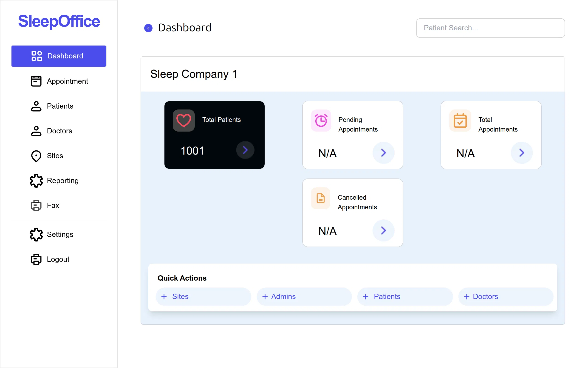The width and height of the screenshot is (588, 368).
Task: Click the Fax printer icon
Action: tap(36, 206)
